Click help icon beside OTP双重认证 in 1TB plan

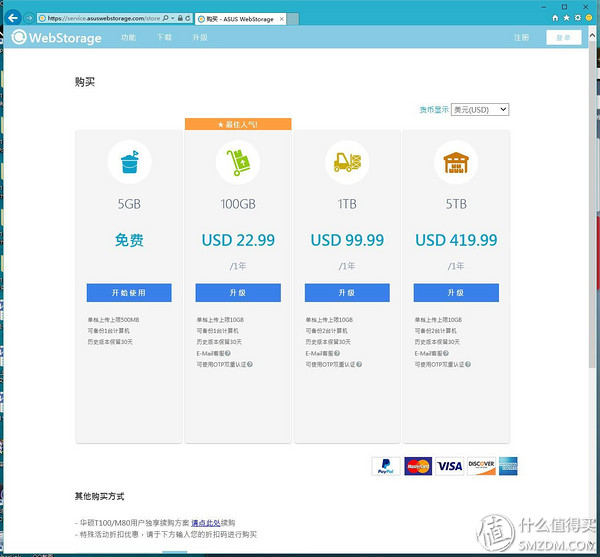point(359,364)
